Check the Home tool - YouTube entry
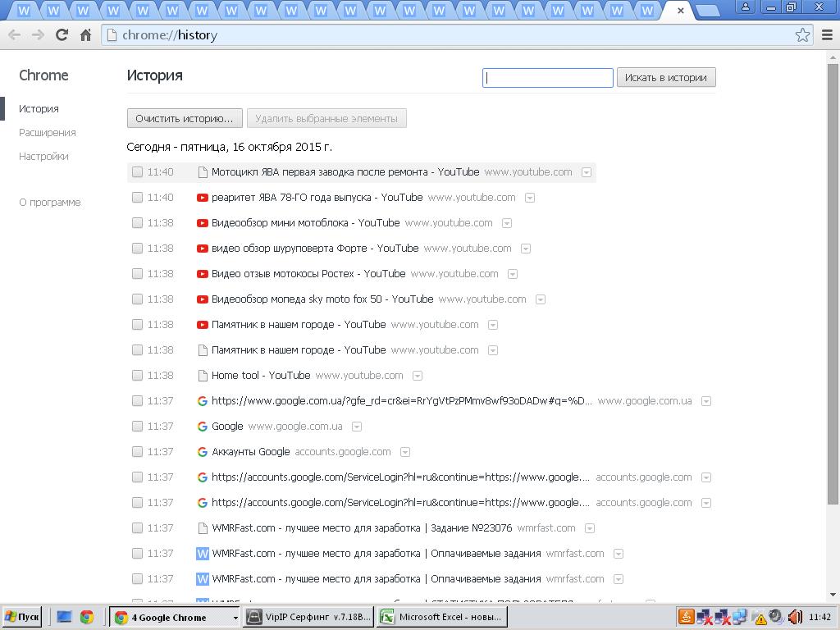The width and height of the screenshot is (840, 630). (x=137, y=376)
